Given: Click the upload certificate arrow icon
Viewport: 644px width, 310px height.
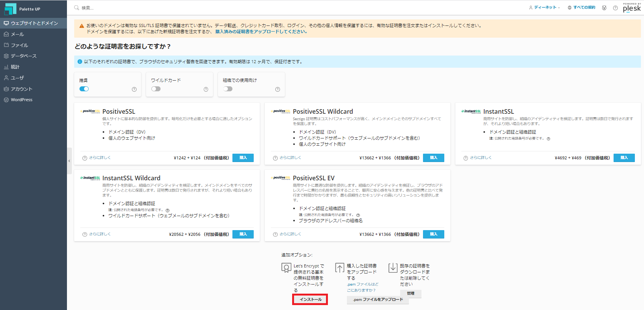Looking at the screenshot, I should coord(340,268).
